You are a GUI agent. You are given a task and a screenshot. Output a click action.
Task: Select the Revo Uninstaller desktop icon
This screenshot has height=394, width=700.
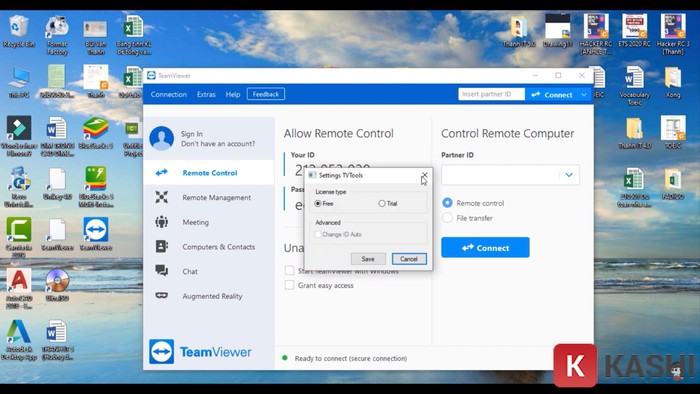click(19, 187)
